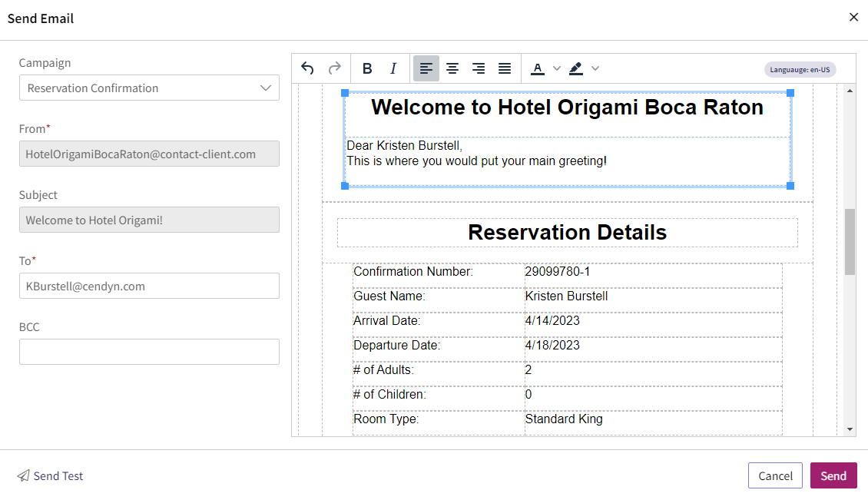Toggle bold formatting
The width and height of the screenshot is (868, 500).
coord(367,68)
